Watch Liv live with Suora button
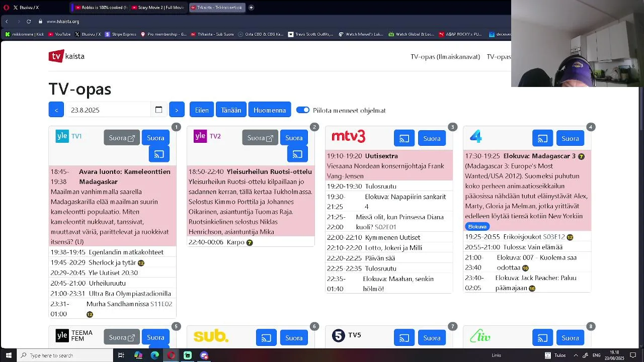The image size is (644, 362). point(570,338)
